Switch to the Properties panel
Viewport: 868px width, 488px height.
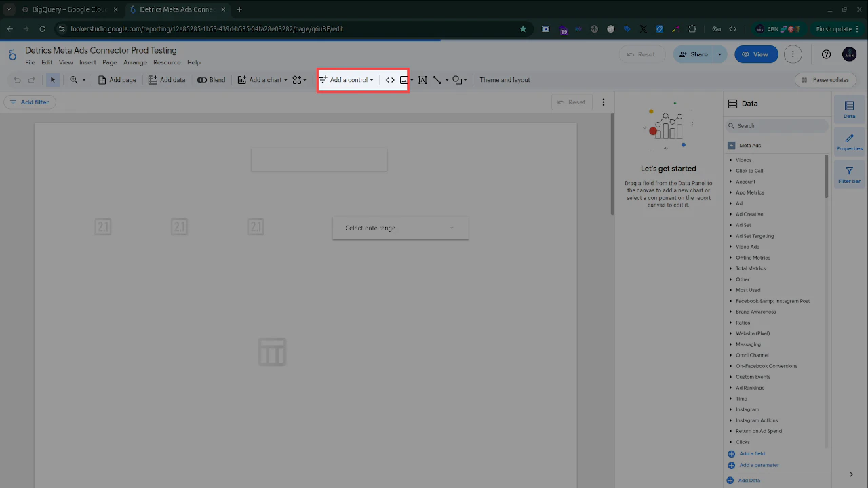(849, 141)
